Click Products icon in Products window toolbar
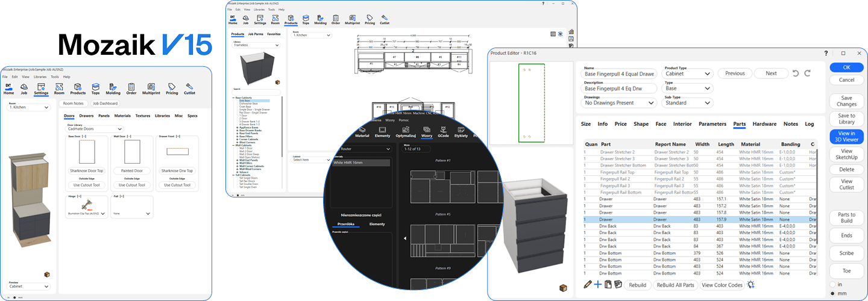 [291, 20]
